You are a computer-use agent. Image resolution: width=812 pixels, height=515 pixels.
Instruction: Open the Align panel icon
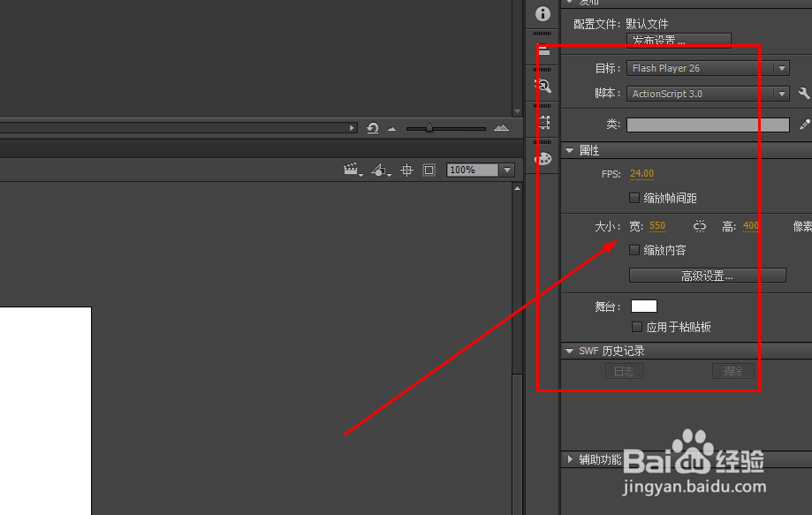[x=543, y=50]
